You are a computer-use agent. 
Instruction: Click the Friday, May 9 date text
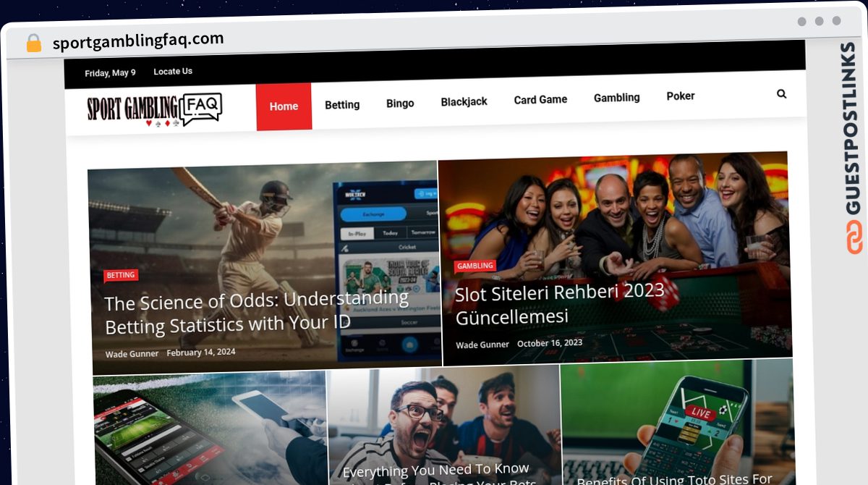110,73
